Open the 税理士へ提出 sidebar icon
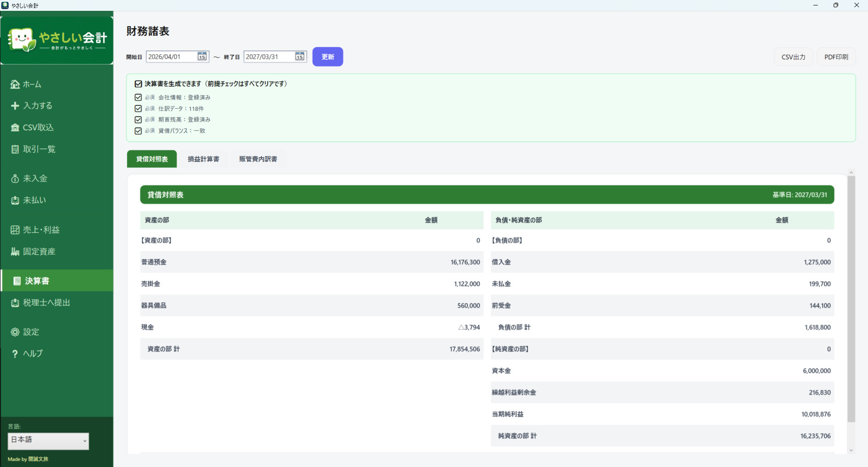This screenshot has width=868, height=467. [15, 303]
